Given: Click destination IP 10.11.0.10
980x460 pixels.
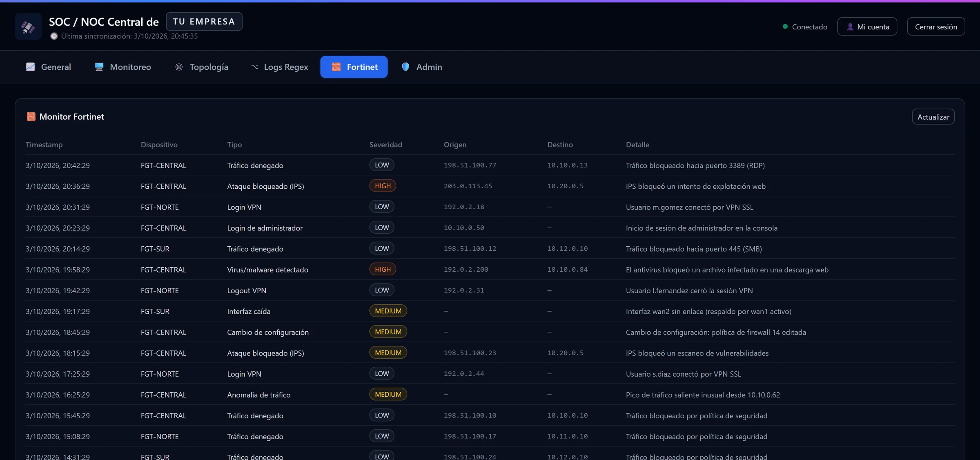Looking at the screenshot, I should [568, 436].
